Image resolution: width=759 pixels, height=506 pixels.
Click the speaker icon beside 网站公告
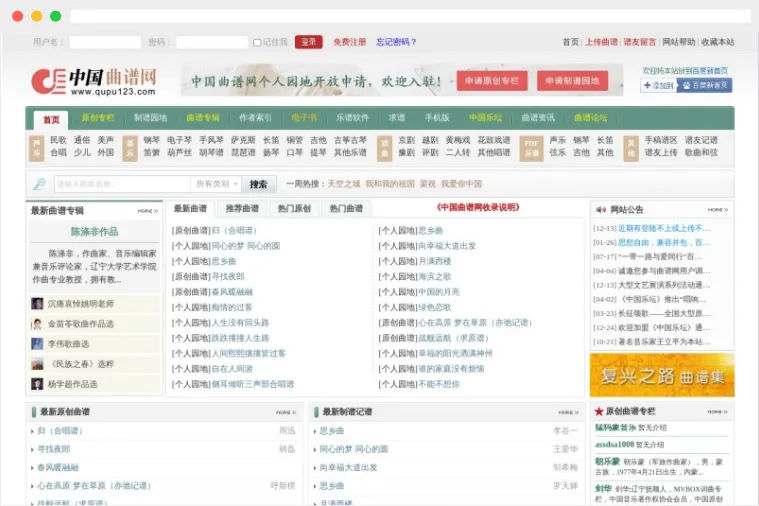[x=600, y=210]
